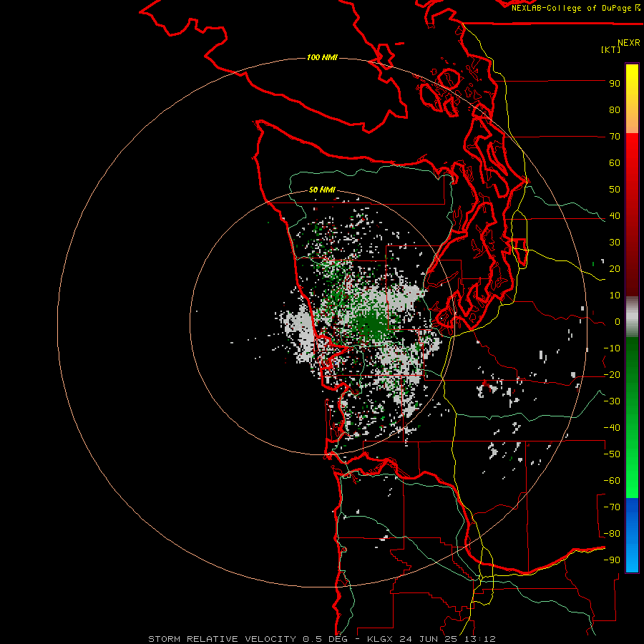Click the blue bottom segment of color bar

[x=632, y=535]
